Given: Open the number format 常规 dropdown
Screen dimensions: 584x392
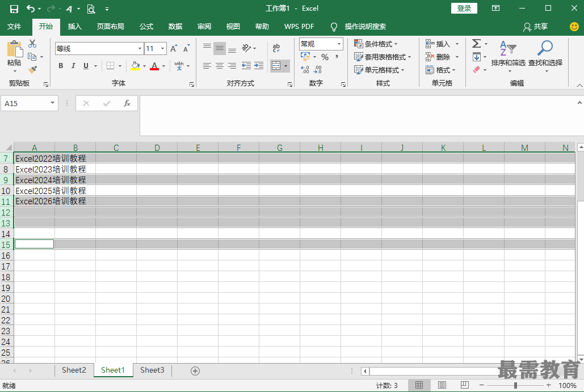Looking at the screenshot, I should pyautogui.click(x=339, y=44).
